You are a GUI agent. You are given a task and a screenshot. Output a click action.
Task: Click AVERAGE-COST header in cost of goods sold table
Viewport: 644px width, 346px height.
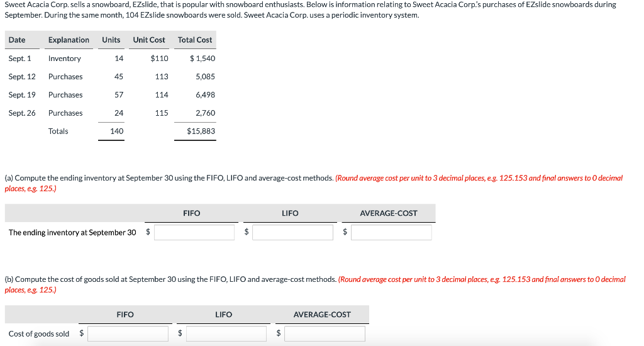tap(322, 315)
